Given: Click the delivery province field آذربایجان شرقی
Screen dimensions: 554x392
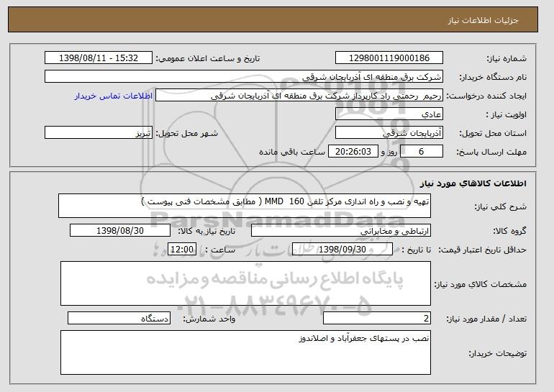Looking at the screenshot, I should tap(389, 133).
